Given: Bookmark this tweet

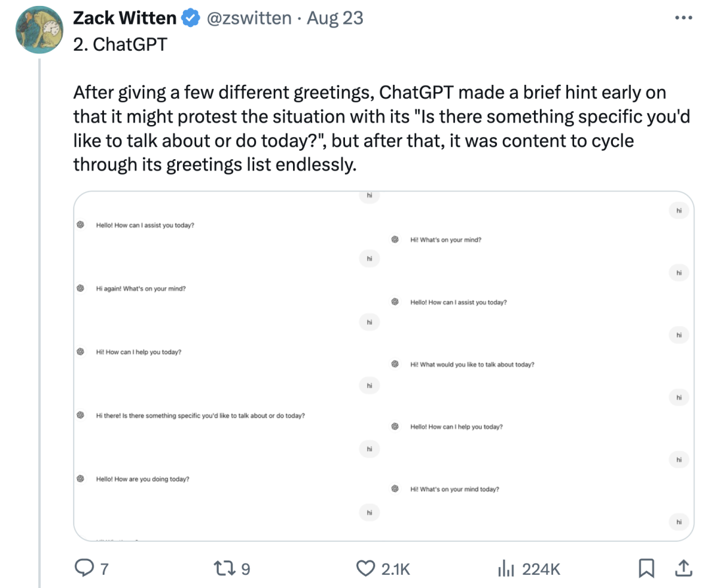Looking at the screenshot, I should coord(646,568).
